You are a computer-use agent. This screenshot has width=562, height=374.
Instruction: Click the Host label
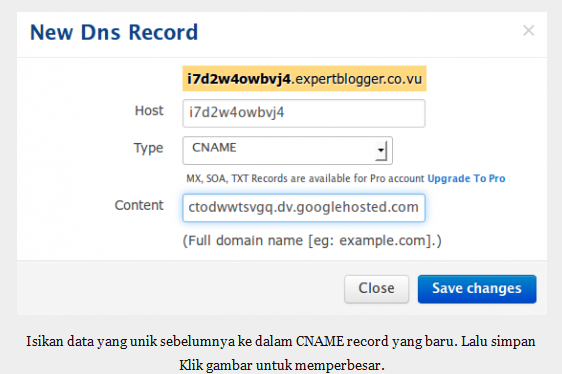[149, 111]
